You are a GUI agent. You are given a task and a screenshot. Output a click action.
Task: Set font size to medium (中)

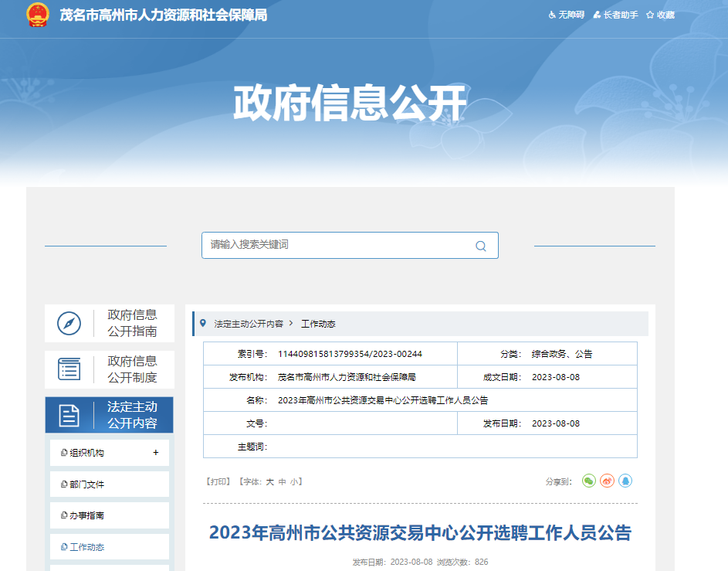(283, 481)
